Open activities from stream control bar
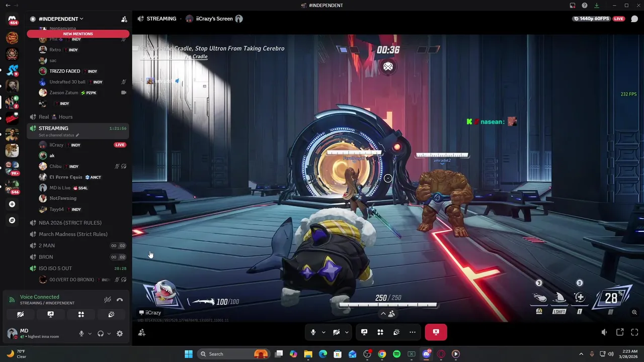This screenshot has height=362, width=644. (x=380, y=332)
